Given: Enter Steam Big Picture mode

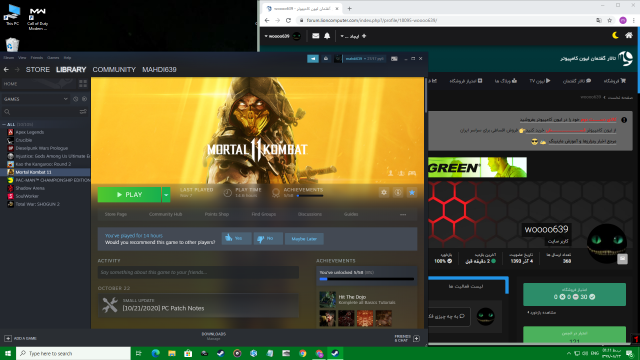Looking at the screenshot, I should (394, 59).
